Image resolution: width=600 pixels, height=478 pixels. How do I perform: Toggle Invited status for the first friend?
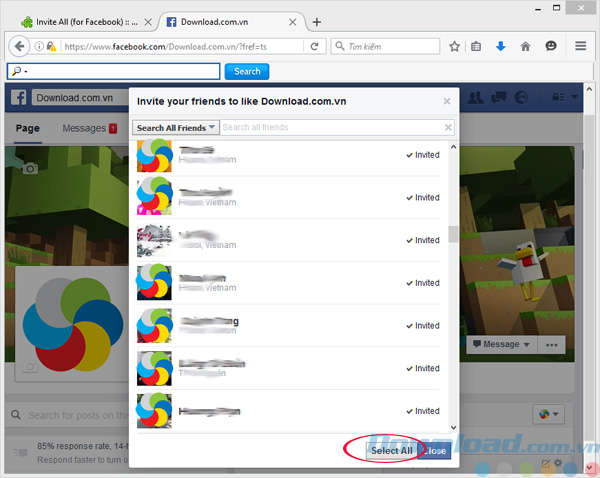pos(423,155)
